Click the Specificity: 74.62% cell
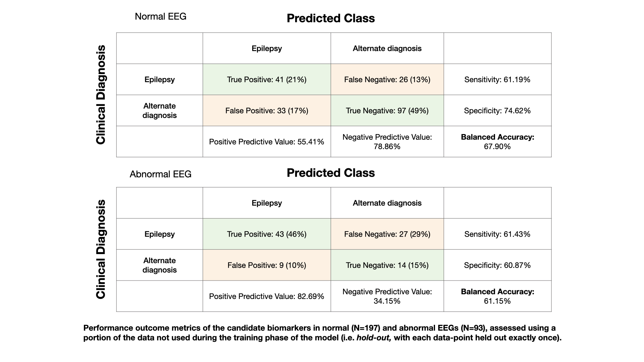 coord(497,111)
